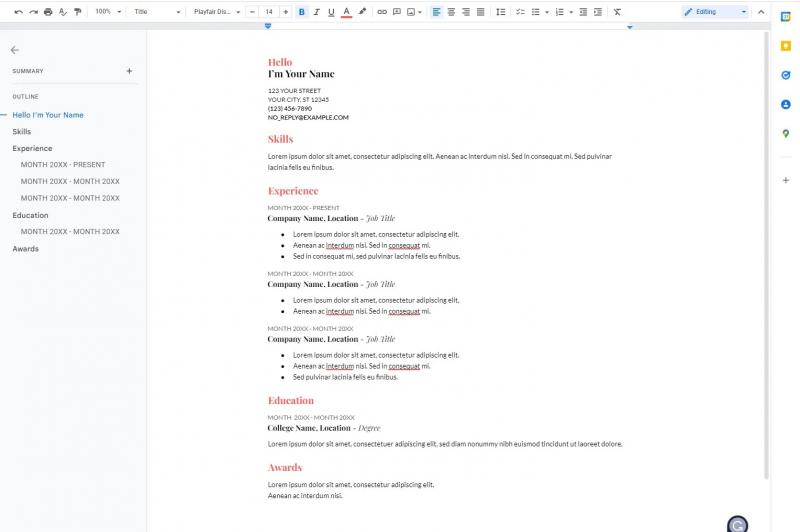Print the document with printer icon
This screenshot has height=532, width=800.
pos(48,12)
